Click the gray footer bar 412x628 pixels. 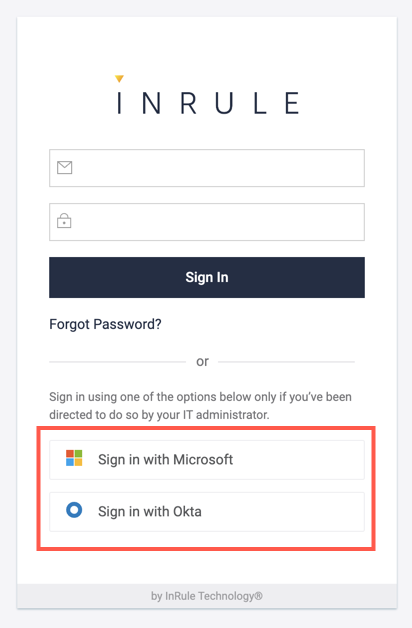click(207, 596)
